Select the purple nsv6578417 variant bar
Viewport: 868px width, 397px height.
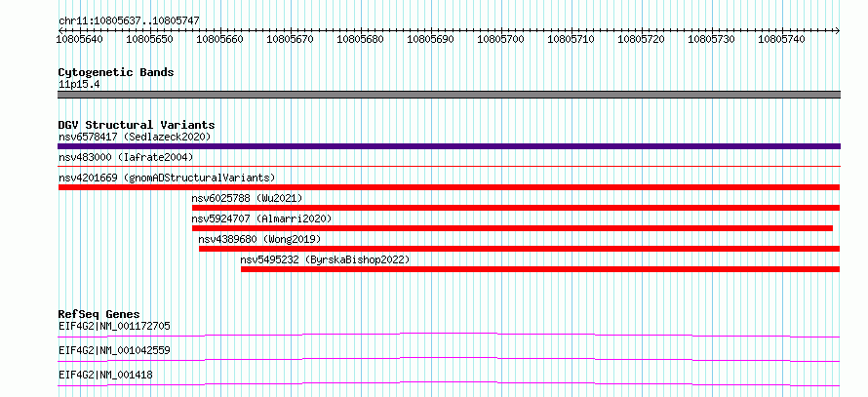(x=449, y=146)
